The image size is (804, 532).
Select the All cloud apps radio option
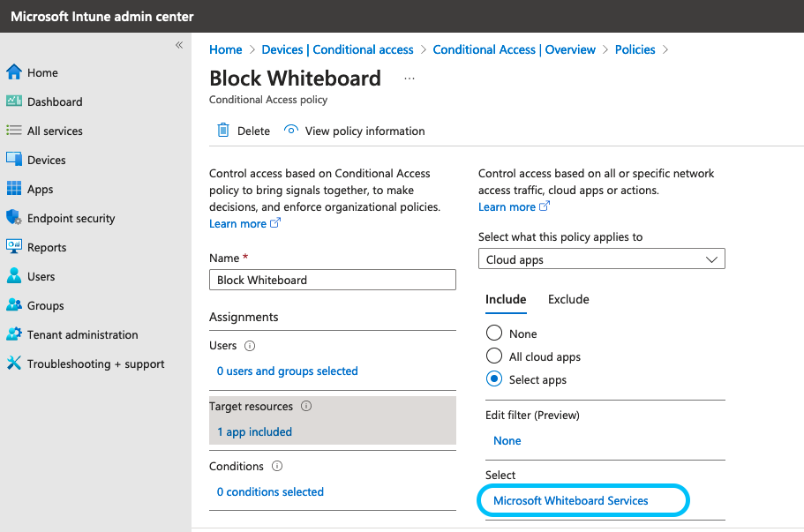pos(493,356)
